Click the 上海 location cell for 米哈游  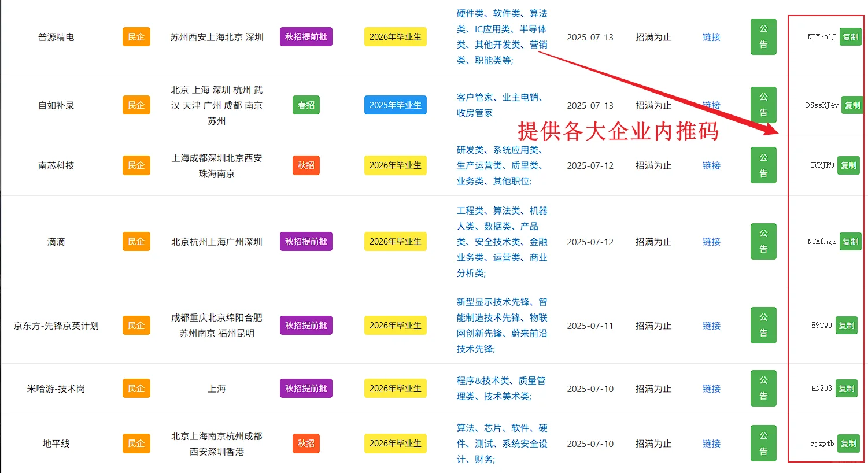(x=217, y=389)
